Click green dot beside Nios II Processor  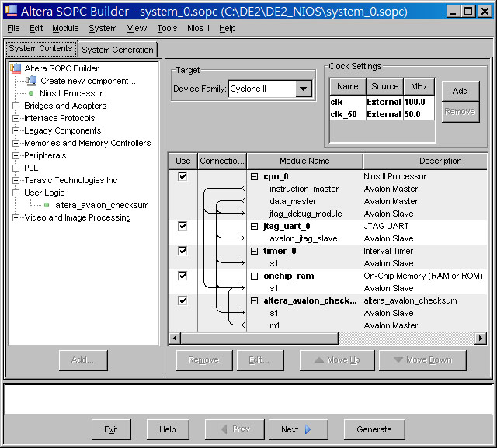(x=31, y=93)
